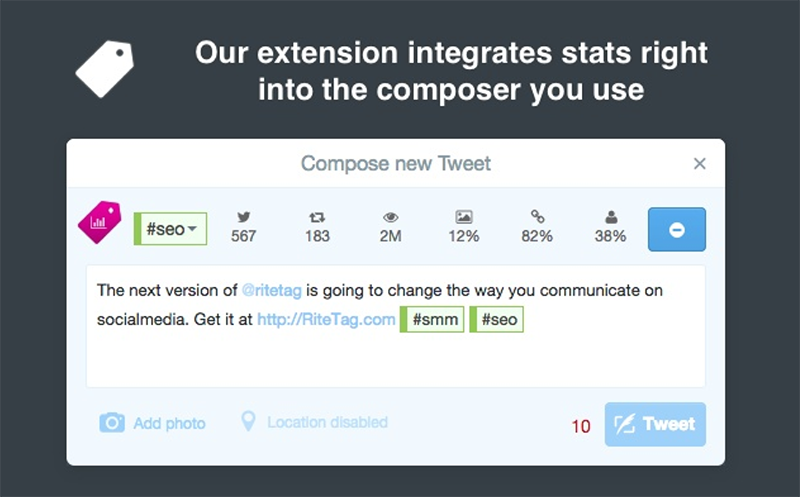Click the Tweet button
Image resolution: width=800 pixels, height=497 pixels.
pyautogui.click(x=655, y=424)
